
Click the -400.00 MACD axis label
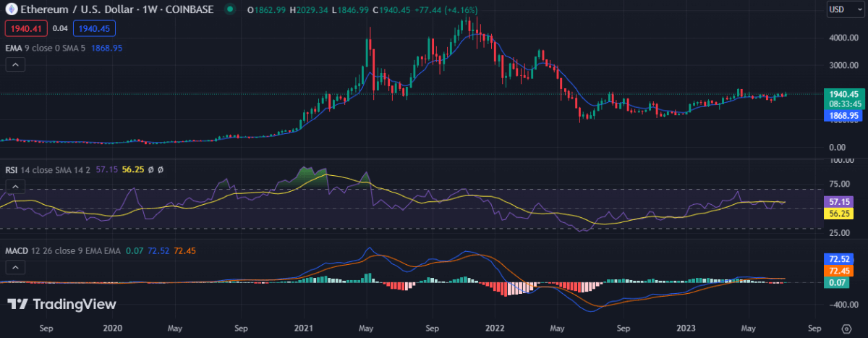pos(843,305)
